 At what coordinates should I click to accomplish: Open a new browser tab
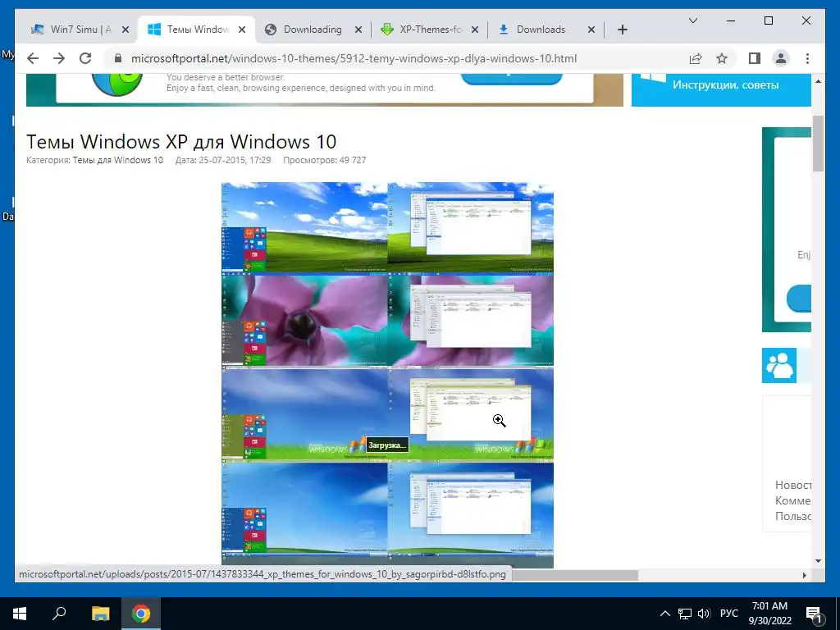tap(622, 30)
